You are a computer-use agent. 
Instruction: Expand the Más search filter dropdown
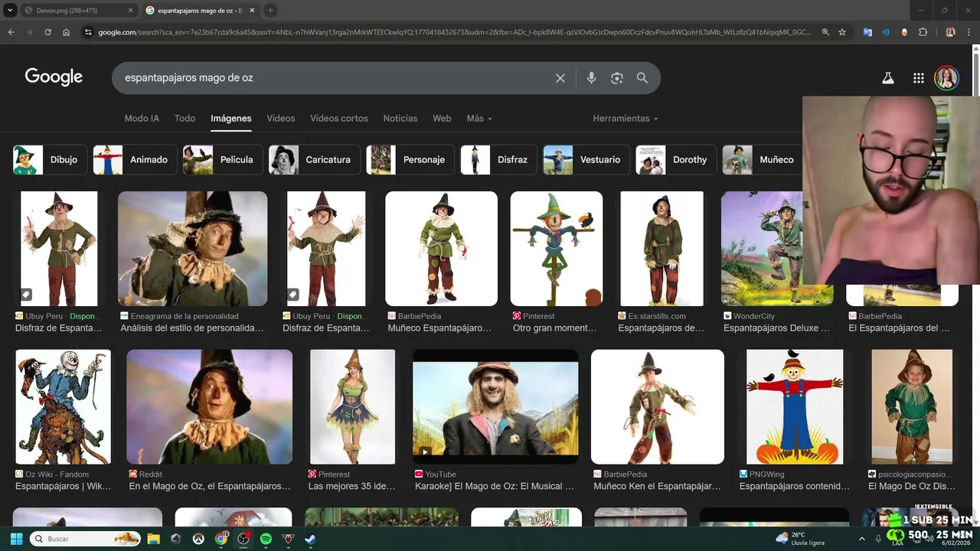479,119
